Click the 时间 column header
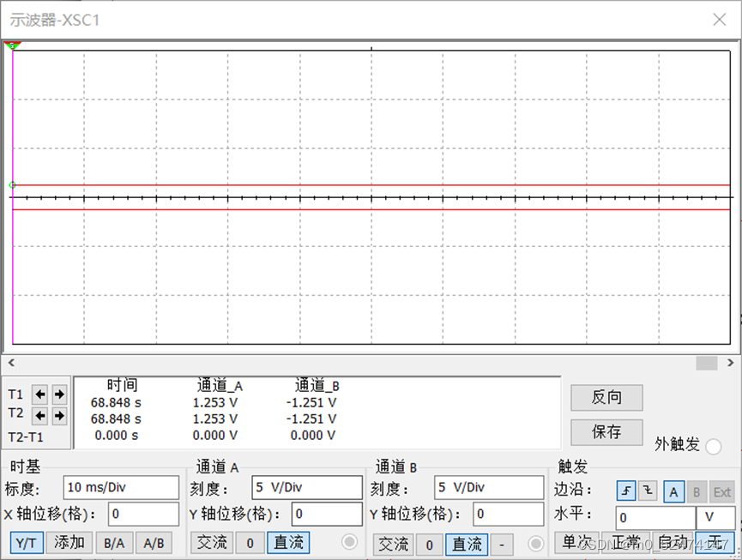This screenshot has height=560, width=742. pos(122,385)
